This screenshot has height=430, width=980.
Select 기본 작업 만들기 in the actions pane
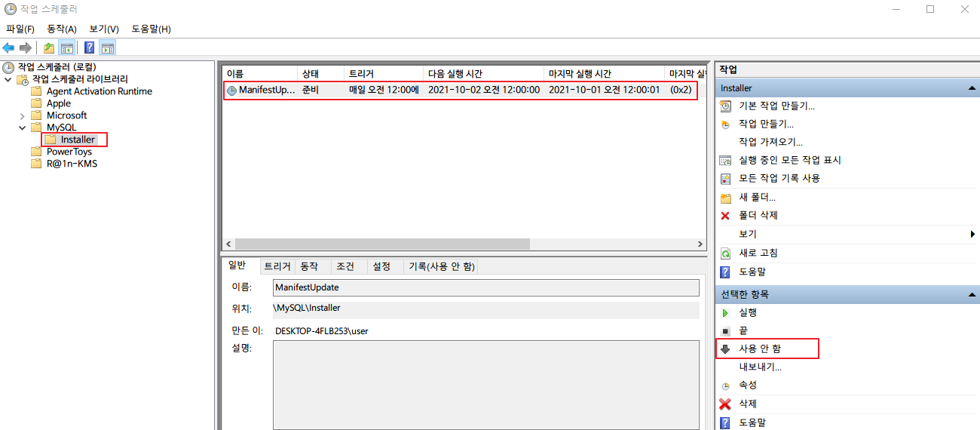[776, 106]
